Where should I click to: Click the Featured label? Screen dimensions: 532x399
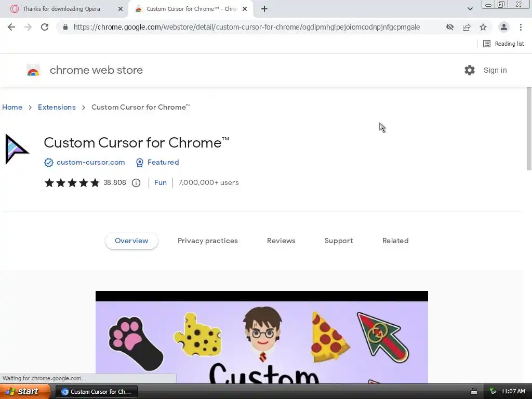coord(163,163)
